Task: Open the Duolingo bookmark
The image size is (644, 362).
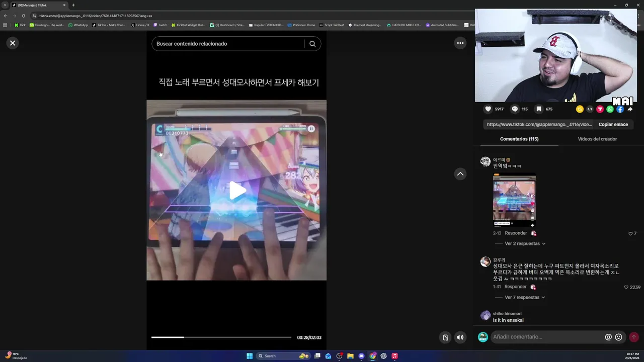Action: [47, 25]
